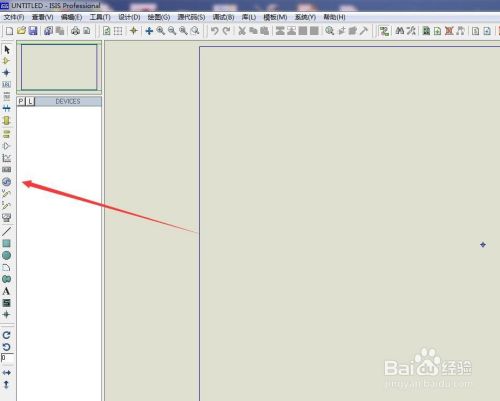Toggle the Wire Autorouter icon
The width and height of the screenshot is (500, 401).
(x=384, y=31)
